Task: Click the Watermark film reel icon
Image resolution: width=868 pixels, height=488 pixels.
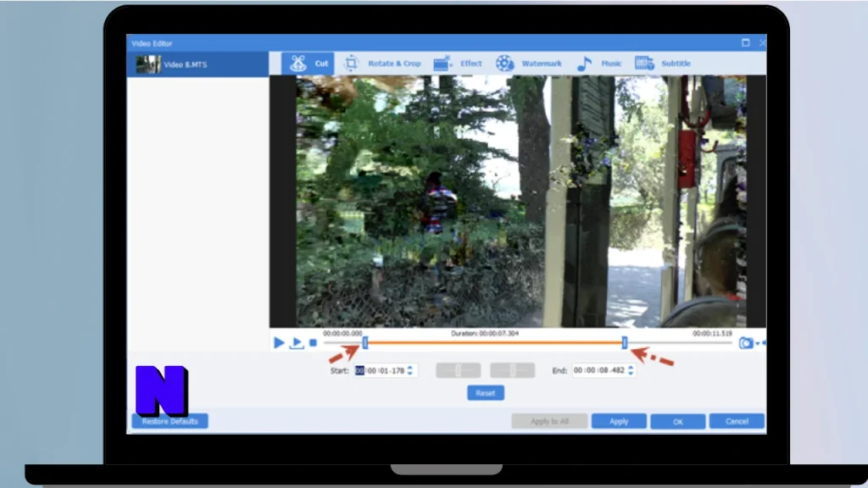Action: [x=505, y=64]
